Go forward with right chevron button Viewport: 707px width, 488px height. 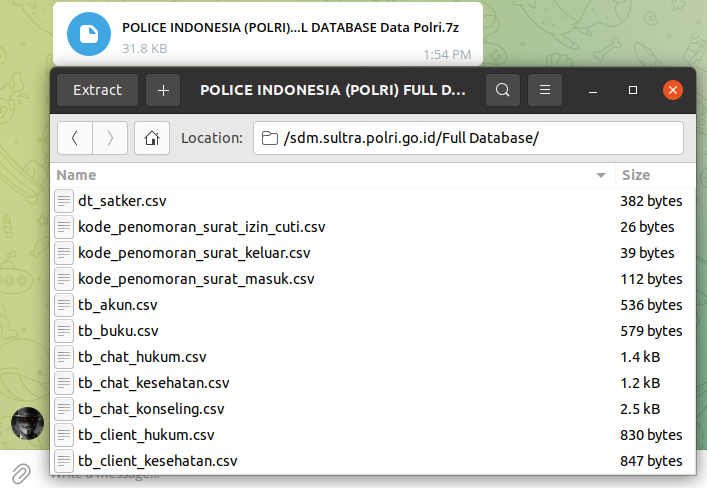[x=110, y=138]
